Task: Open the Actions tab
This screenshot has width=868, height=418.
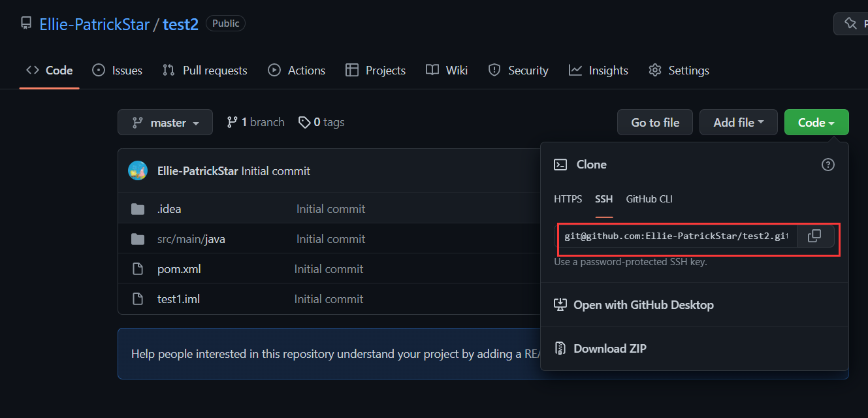Action: click(297, 71)
